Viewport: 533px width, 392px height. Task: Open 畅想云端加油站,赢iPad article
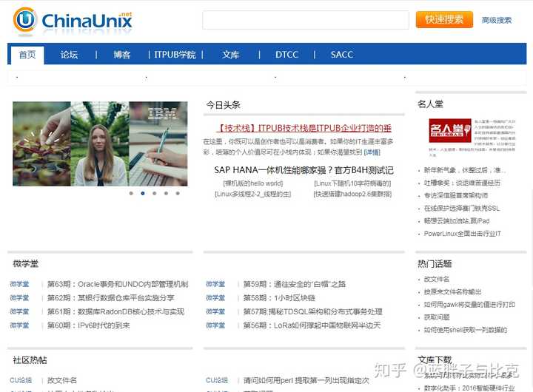(457, 221)
